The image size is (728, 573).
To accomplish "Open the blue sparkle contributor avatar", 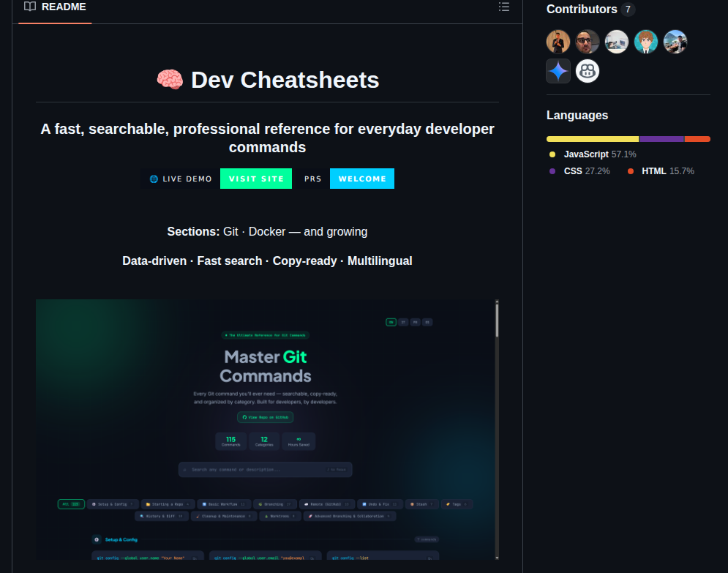I will (558, 71).
